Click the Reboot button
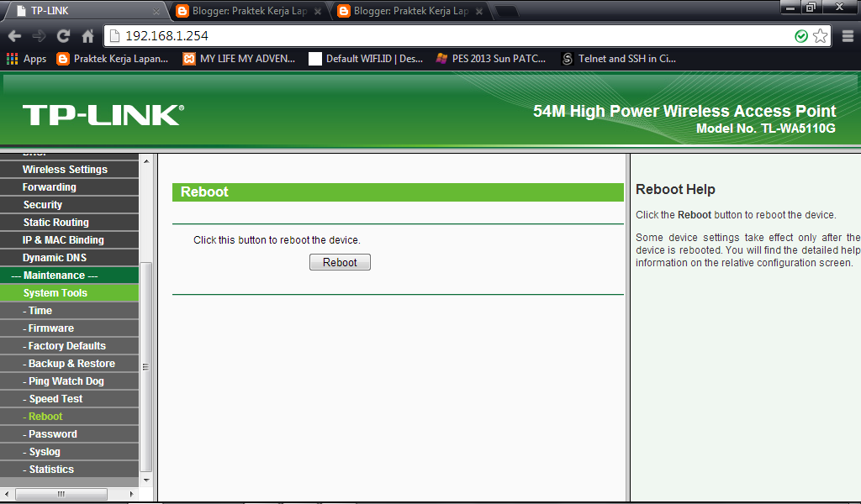The width and height of the screenshot is (861, 504). 340,262
